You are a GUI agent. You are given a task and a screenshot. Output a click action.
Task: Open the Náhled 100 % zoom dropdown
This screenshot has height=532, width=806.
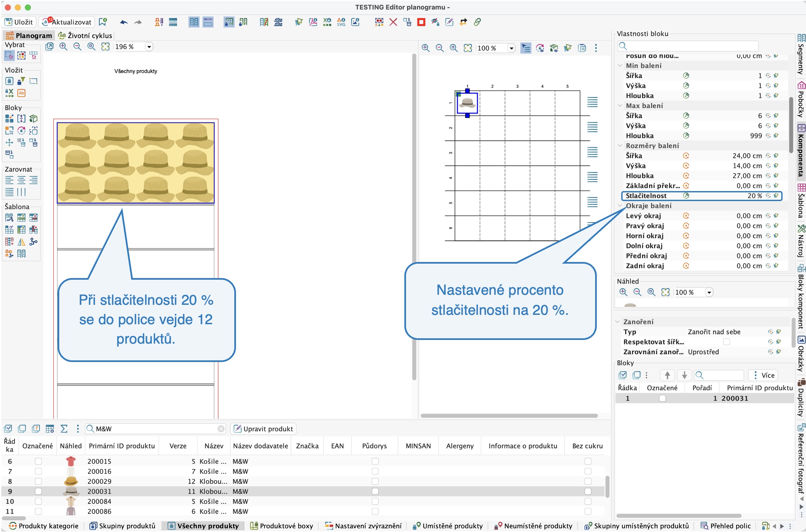(x=709, y=292)
